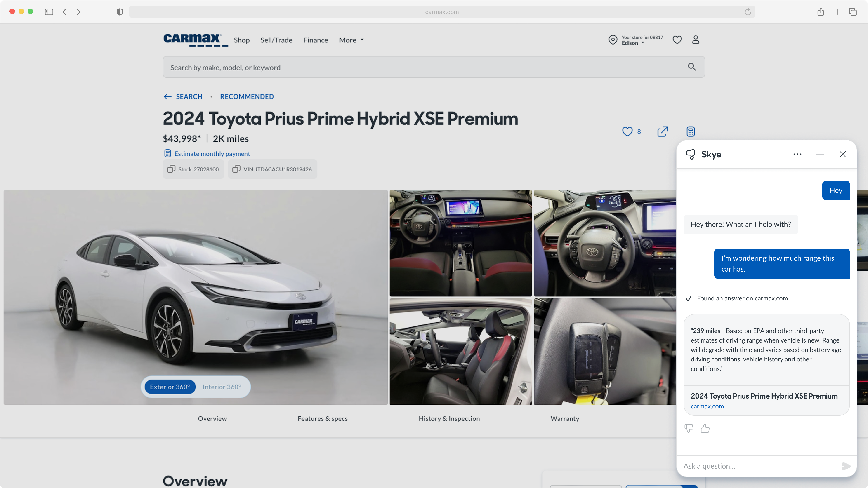Open the payment calculator icon

690,131
